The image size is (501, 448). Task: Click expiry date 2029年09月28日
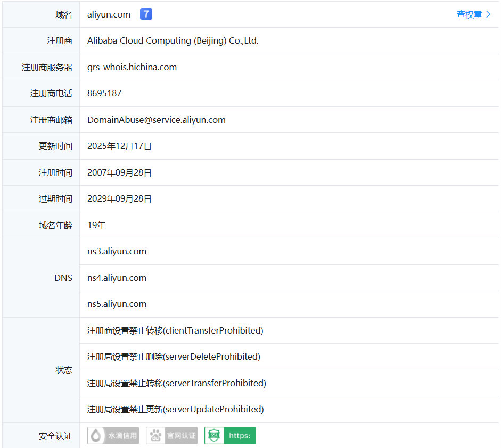tap(119, 198)
